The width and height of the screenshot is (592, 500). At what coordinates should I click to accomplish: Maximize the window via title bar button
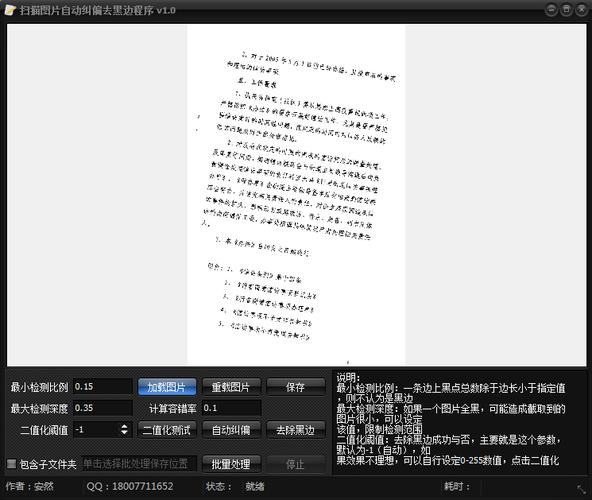click(x=566, y=10)
